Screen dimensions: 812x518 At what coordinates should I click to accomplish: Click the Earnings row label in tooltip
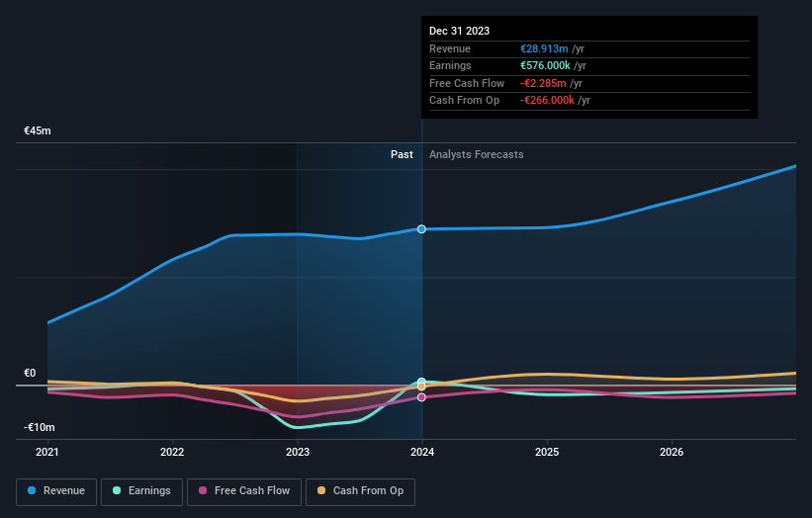click(450, 65)
